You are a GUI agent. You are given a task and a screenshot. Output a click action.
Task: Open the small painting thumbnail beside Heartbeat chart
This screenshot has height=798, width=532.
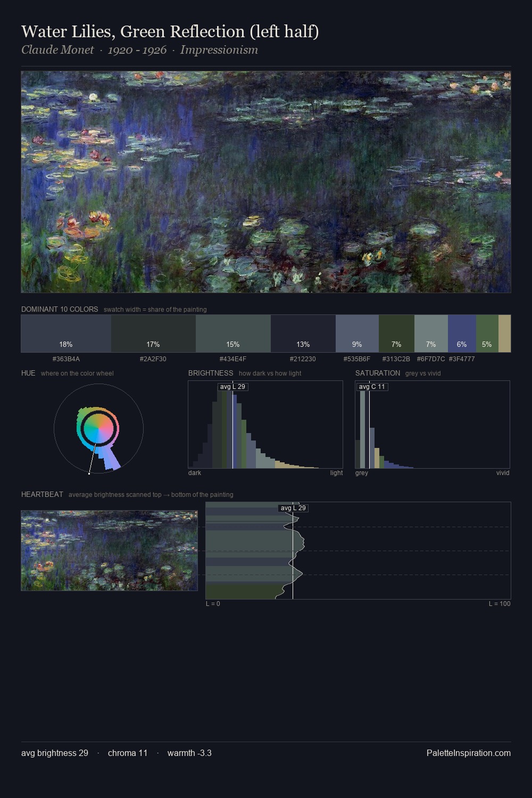pyautogui.click(x=109, y=551)
